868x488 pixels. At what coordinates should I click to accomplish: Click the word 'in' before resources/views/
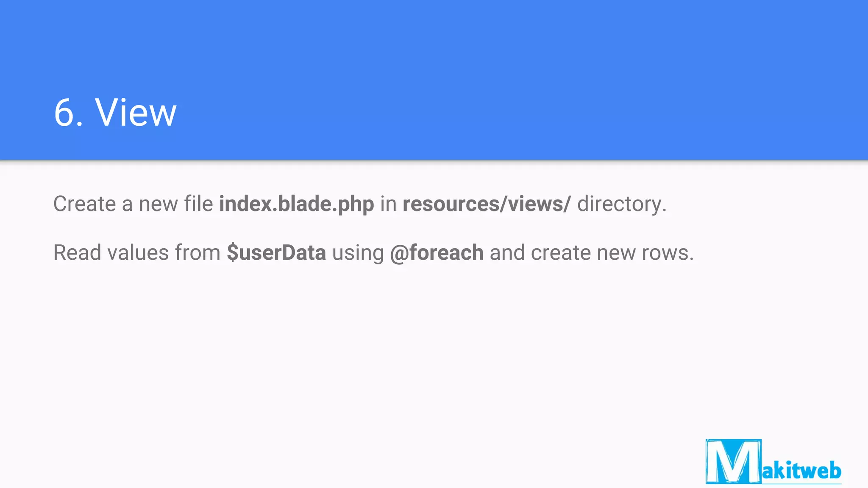388,204
